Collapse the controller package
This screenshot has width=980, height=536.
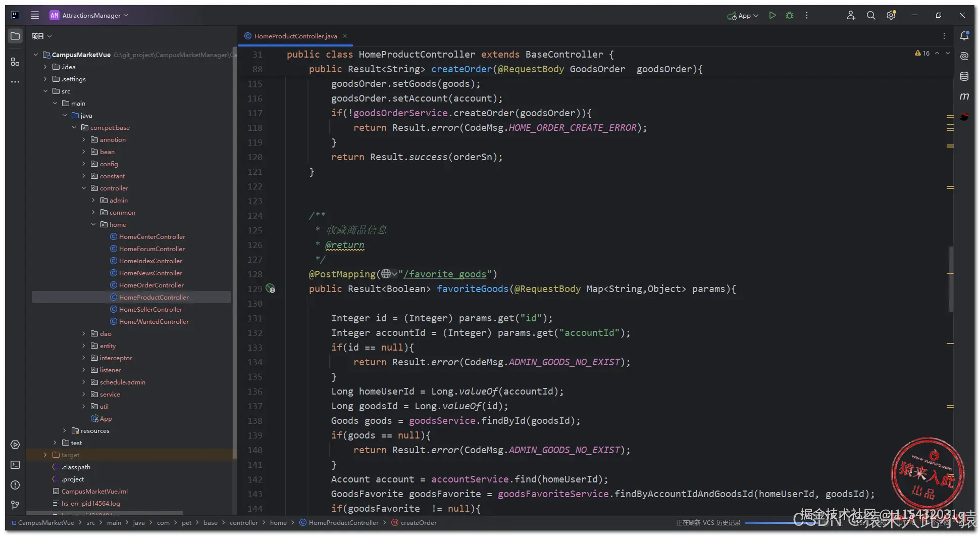84,188
